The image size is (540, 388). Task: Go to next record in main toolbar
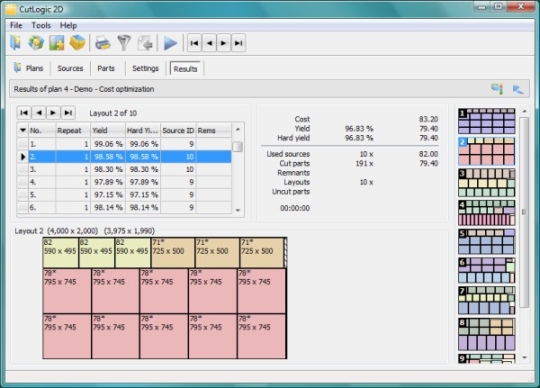click(x=224, y=43)
